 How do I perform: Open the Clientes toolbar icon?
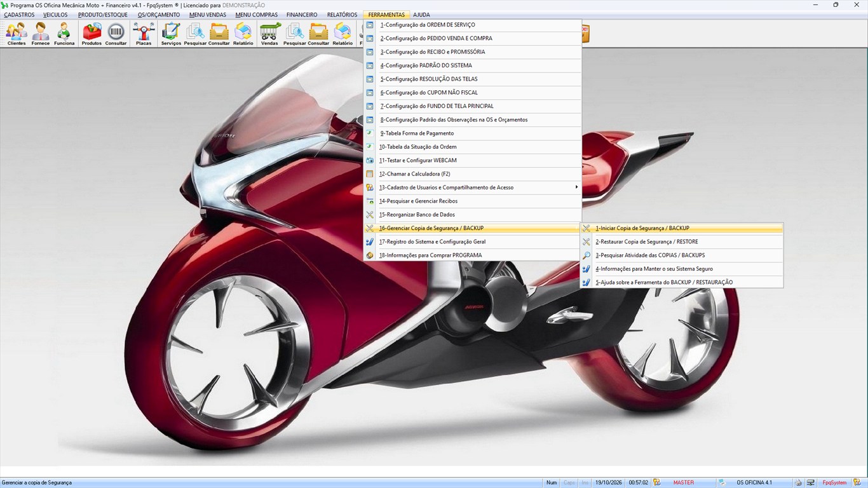point(17,34)
